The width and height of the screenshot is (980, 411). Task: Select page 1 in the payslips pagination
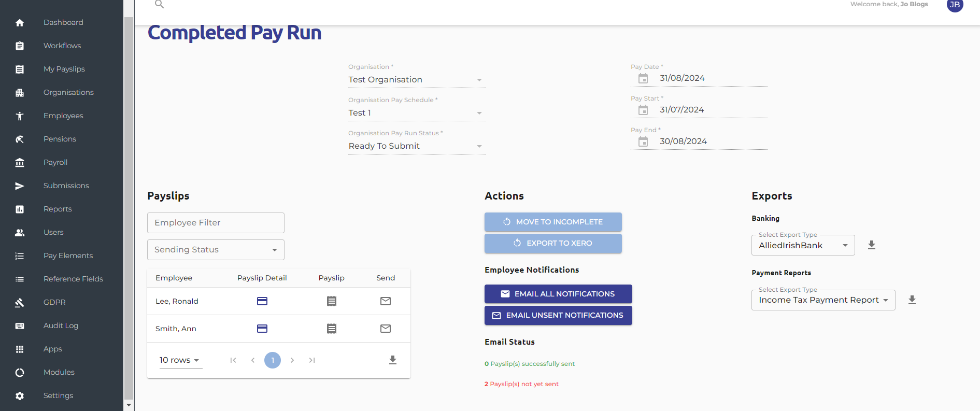[x=273, y=360]
